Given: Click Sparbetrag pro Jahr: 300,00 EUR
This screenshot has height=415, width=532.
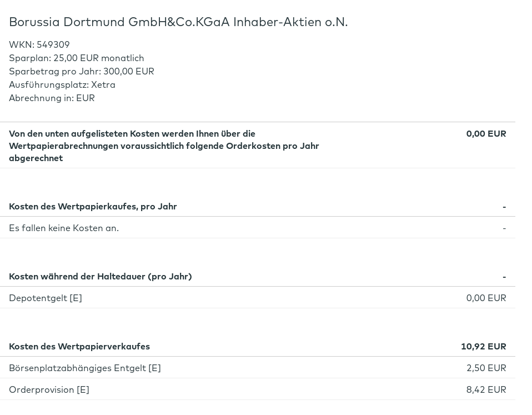Looking at the screenshot, I should [x=82, y=71].
